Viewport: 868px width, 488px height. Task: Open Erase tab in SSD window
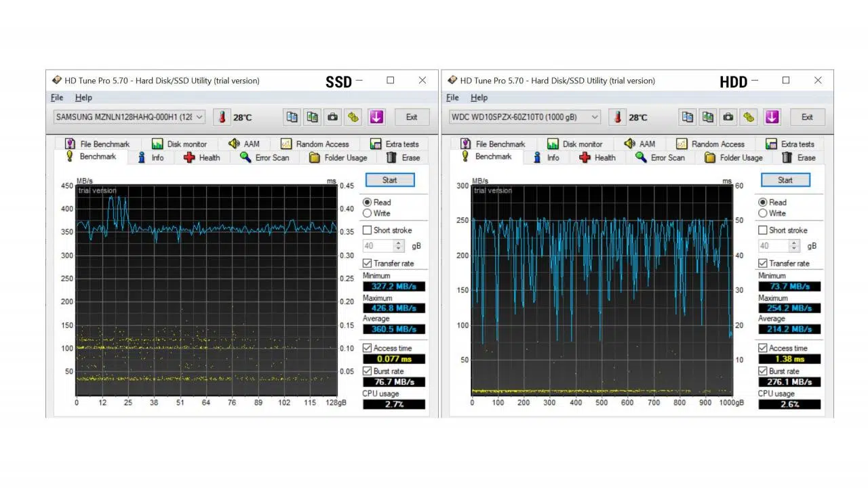[x=403, y=158]
